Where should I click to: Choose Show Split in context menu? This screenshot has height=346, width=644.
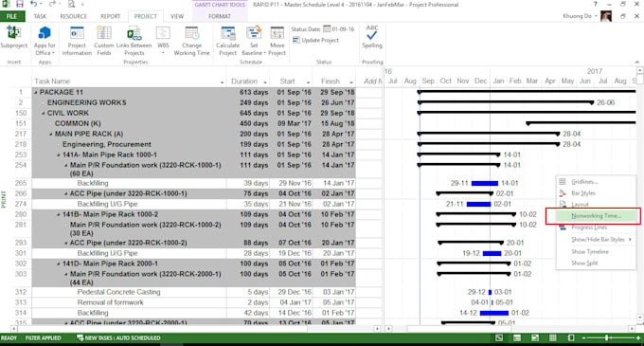(x=596, y=263)
